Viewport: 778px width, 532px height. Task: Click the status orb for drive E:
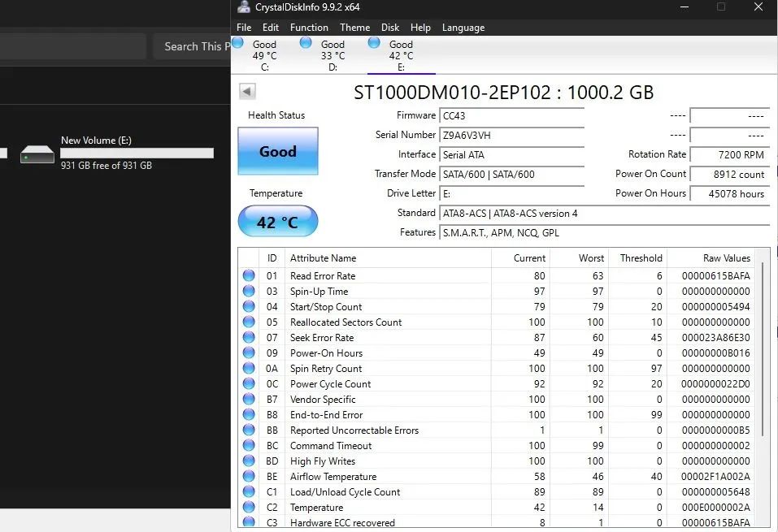point(374,42)
